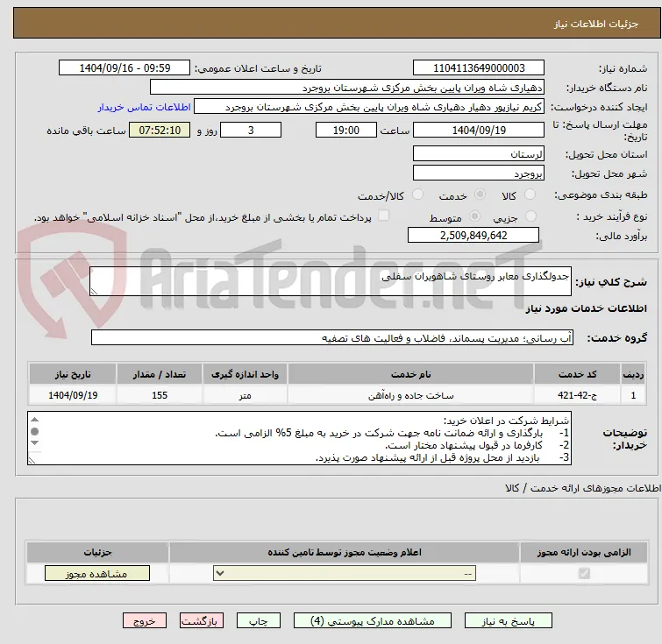662x644 pixels.
Task: Click the ساخت جاده و راه‌آهن service cell
Action: (411, 395)
